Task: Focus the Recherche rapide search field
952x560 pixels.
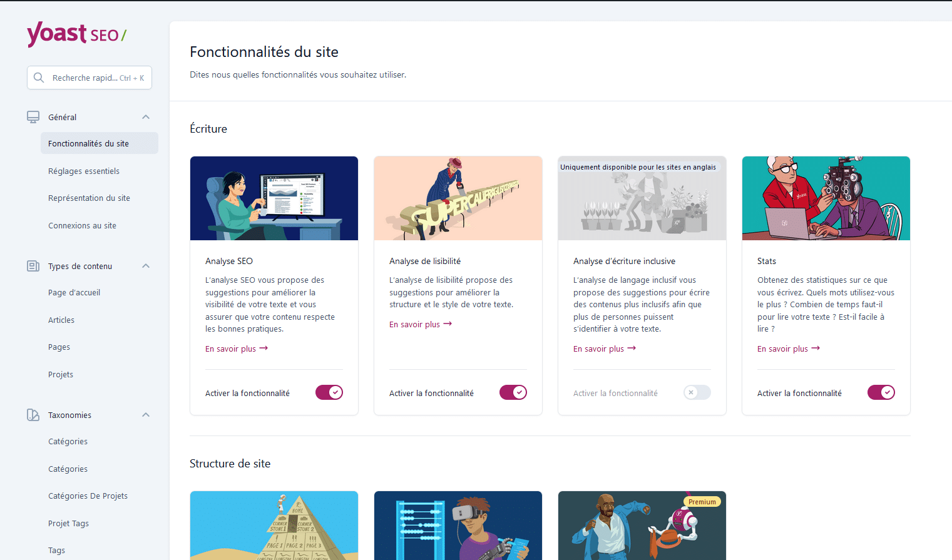Action: [90, 78]
